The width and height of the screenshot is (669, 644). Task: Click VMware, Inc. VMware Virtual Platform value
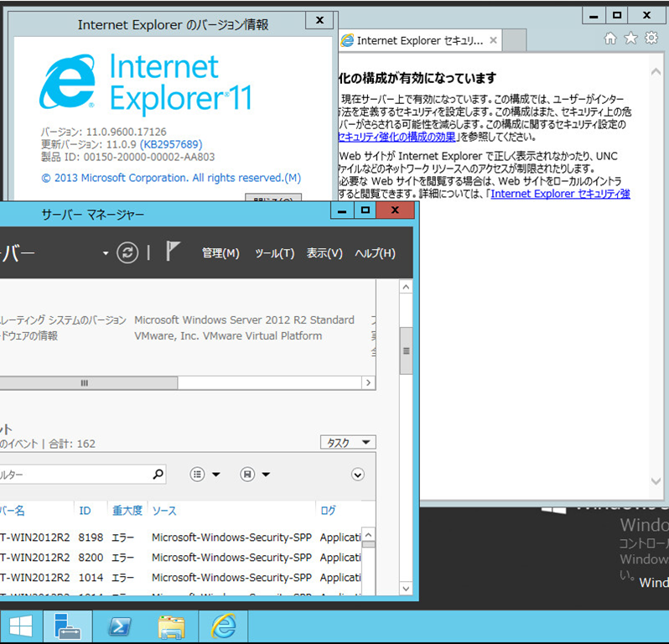click(228, 335)
